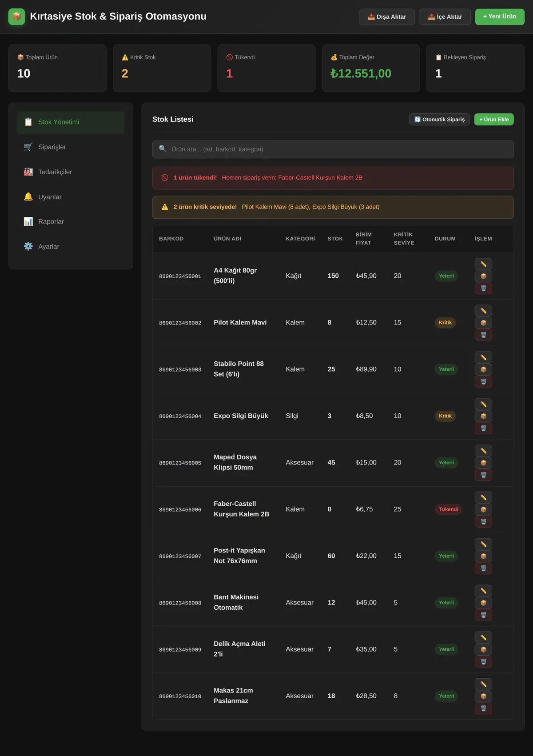Open the Siparişler sidebar section

pyautogui.click(x=71, y=147)
